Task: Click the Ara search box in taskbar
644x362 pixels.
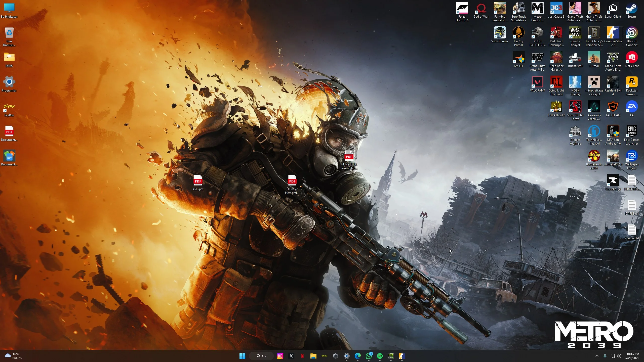Action: point(262,356)
